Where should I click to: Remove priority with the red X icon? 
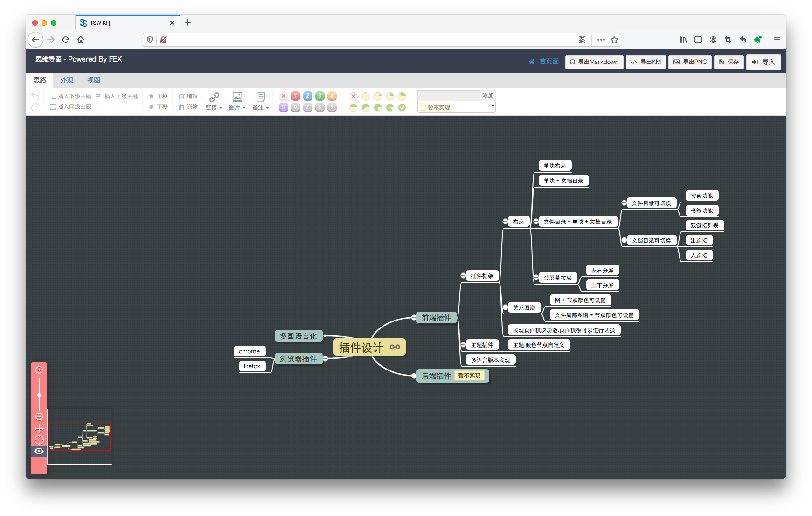(283, 96)
